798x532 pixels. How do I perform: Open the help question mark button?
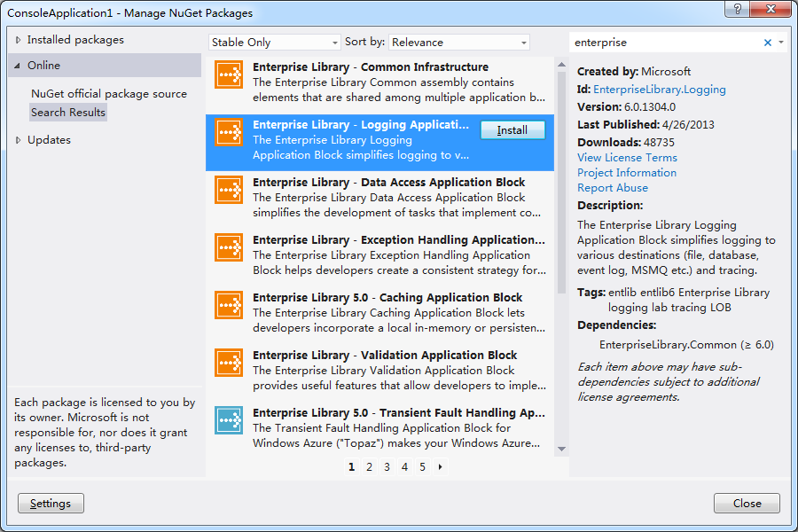[738, 9]
